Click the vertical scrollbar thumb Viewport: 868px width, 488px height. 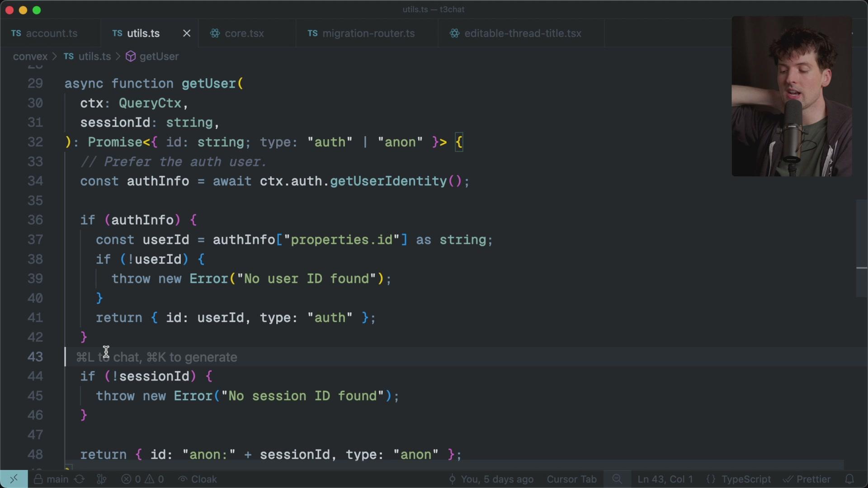(x=862, y=248)
